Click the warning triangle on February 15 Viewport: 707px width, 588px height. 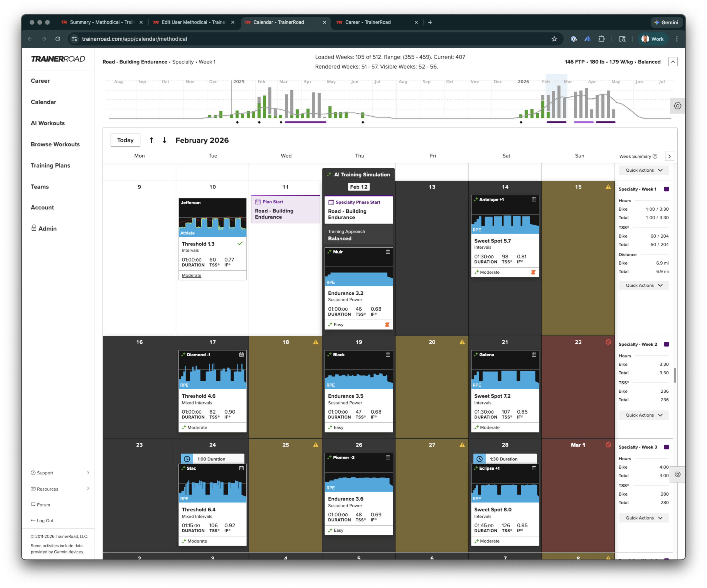coord(608,187)
